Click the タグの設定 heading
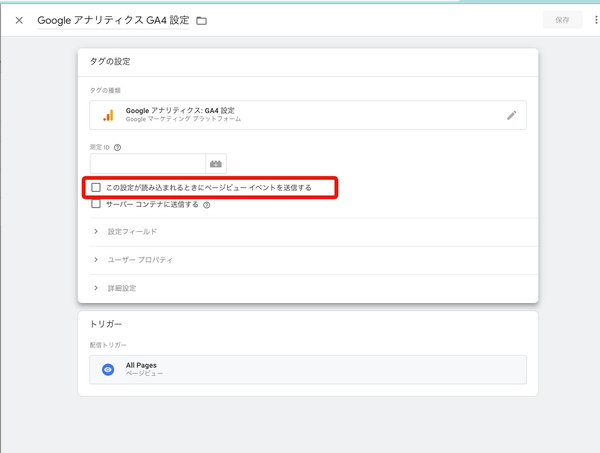The height and width of the screenshot is (453, 600). click(110, 62)
